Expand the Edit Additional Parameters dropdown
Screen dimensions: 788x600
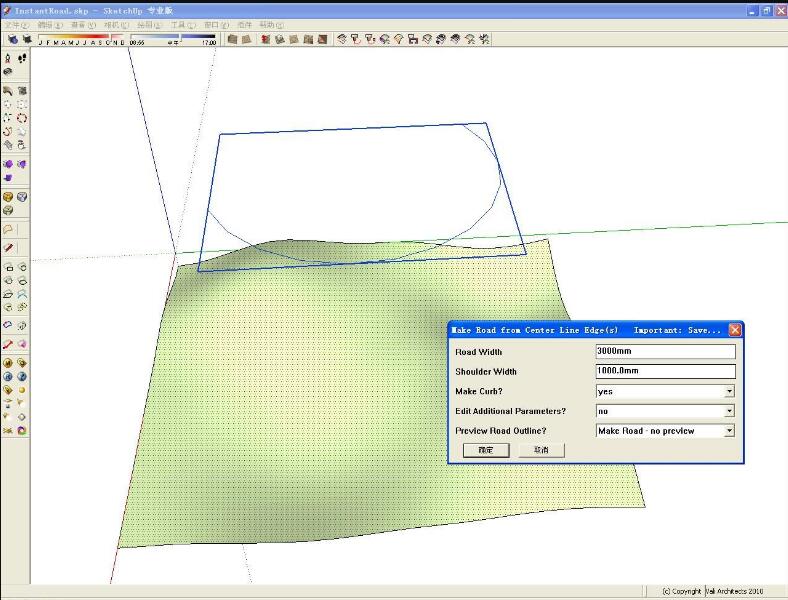tap(729, 411)
